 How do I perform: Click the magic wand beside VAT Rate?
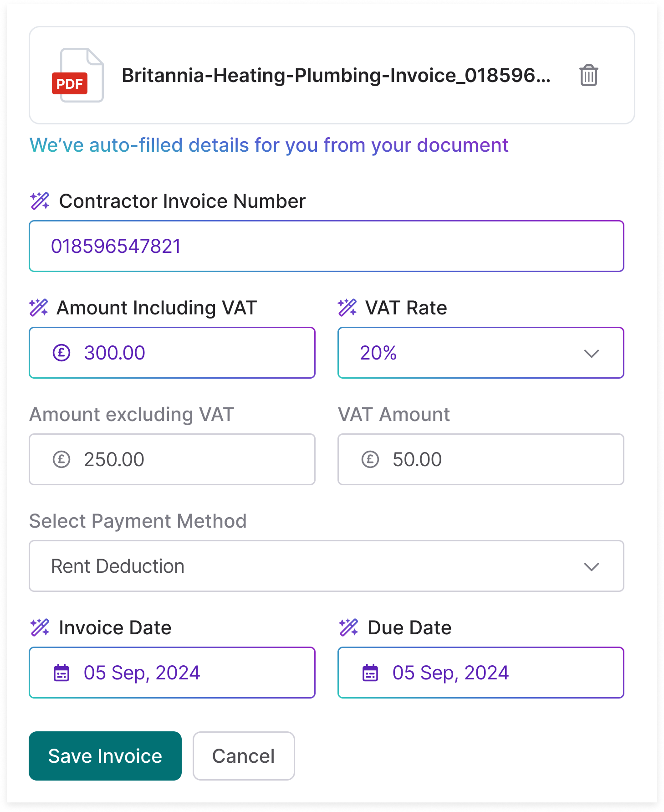(x=348, y=308)
